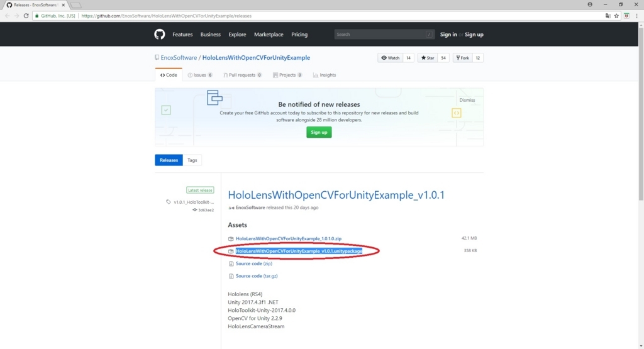
Task: Focus the GitHub search field
Action: tap(384, 34)
